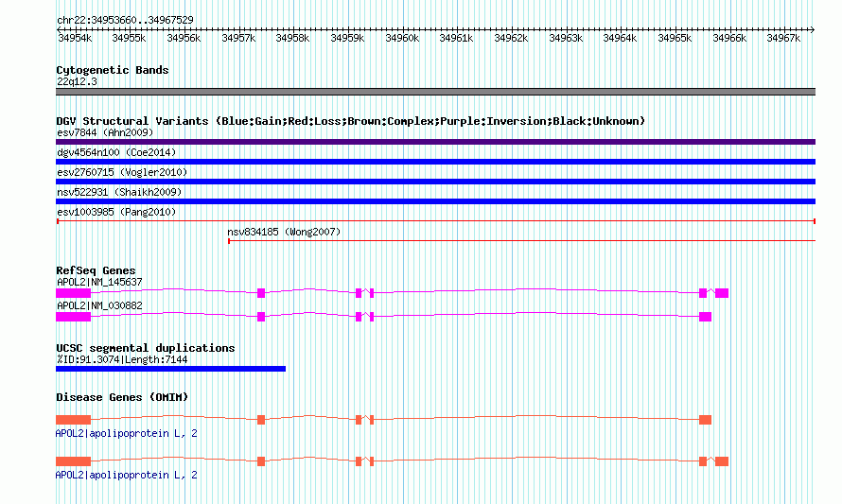Click the 34964k ruler tick label
842x504 pixels.
[621, 38]
